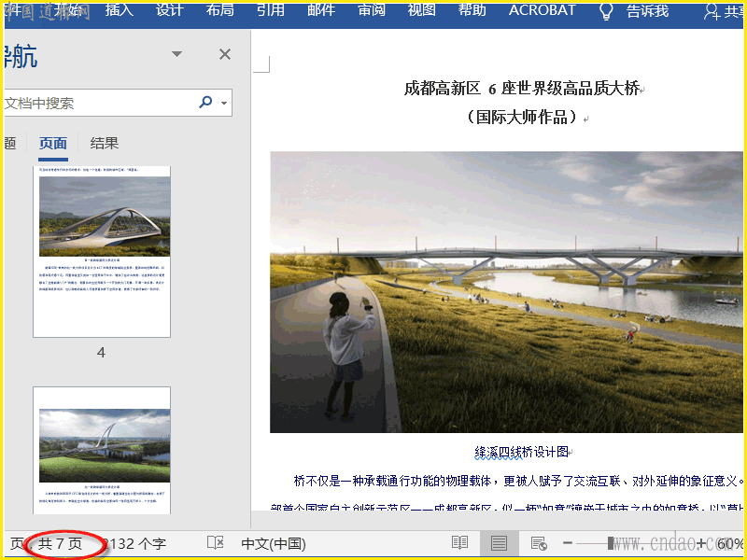747x560 pixels.
Task: Open the 帮助 ribbon tab
Action: (x=472, y=9)
